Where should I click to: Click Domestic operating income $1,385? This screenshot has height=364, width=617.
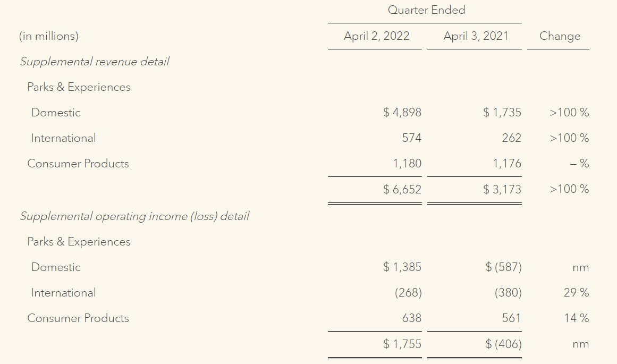(x=402, y=267)
